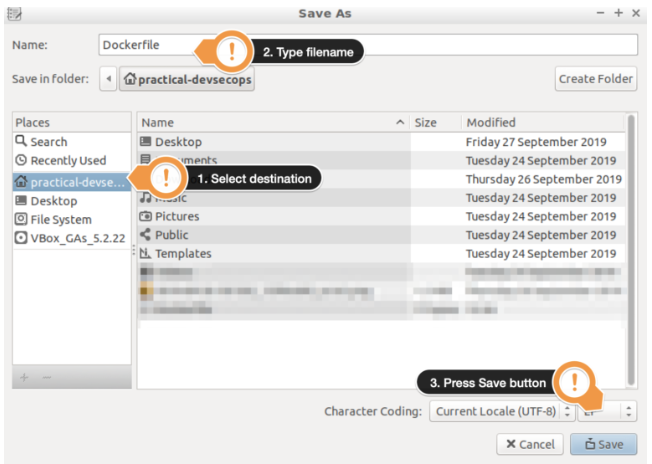This screenshot has height=464, width=652.
Task: Click Friday 27 September 2019 date cell
Action: point(536,142)
